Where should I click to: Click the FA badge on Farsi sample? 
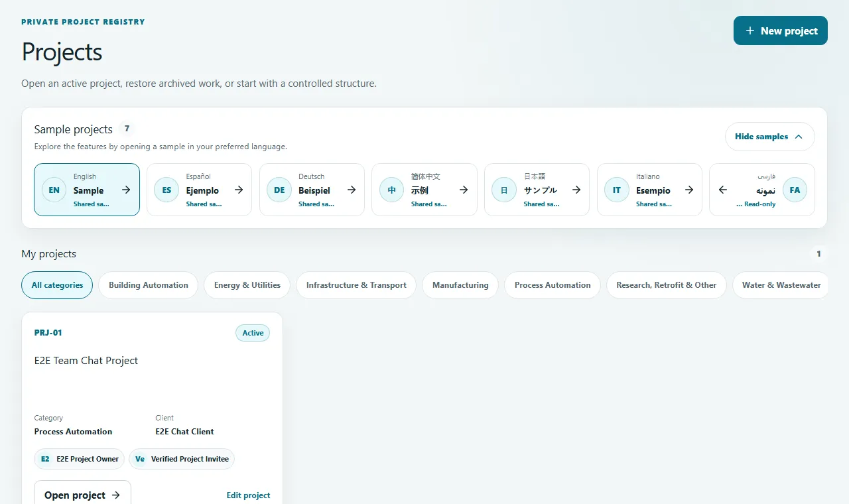pyautogui.click(x=795, y=190)
